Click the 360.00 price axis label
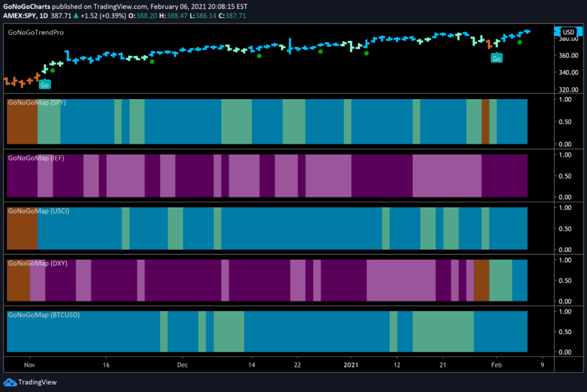587x392 pixels. [569, 56]
